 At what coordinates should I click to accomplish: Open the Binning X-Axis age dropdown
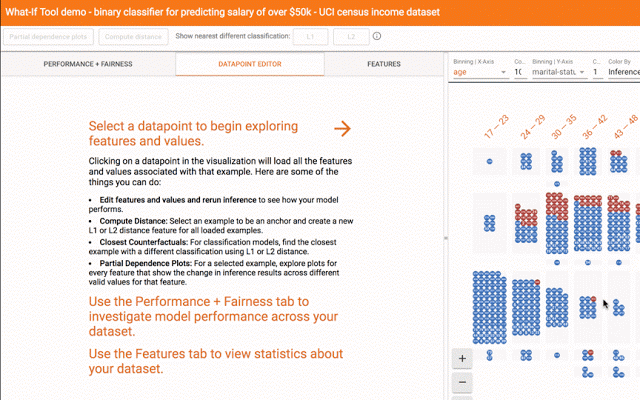click(478, 72)
